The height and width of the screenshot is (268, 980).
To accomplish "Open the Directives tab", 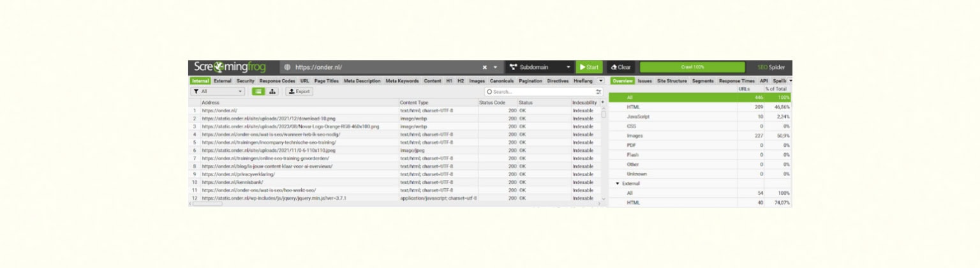I will (x=558, y=81).
